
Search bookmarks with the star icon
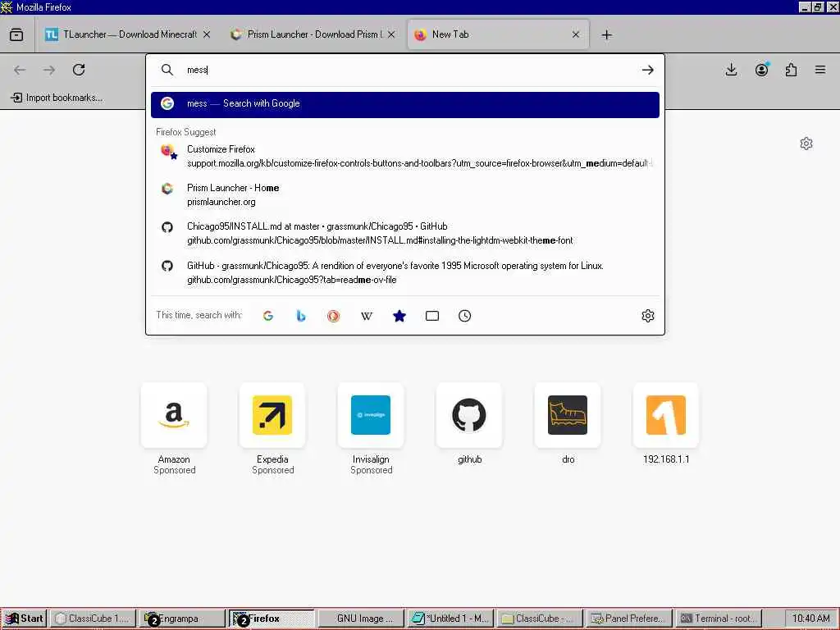[x=399, y=316]
